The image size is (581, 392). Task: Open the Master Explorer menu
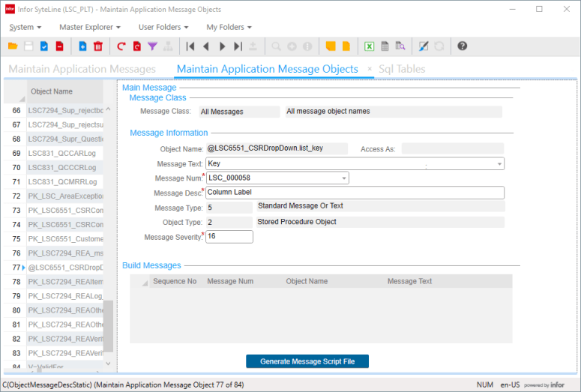tap(90, 27)
